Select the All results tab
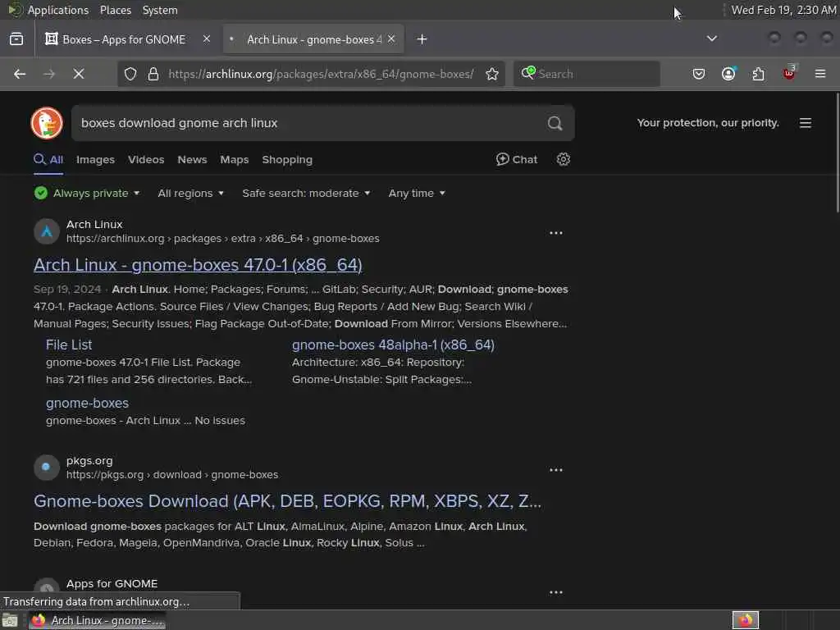Viewport: 840px width, 630px height. 48,160
